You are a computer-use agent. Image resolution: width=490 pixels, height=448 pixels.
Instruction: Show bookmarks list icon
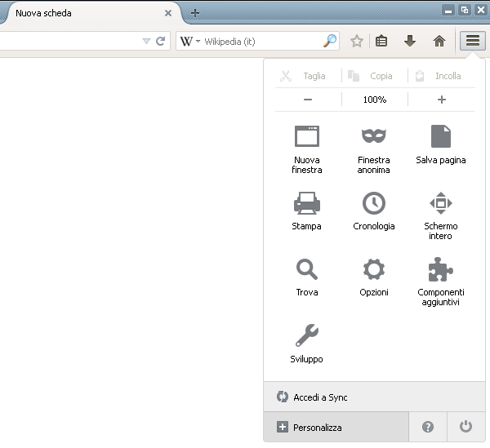[x=381, y=41]
